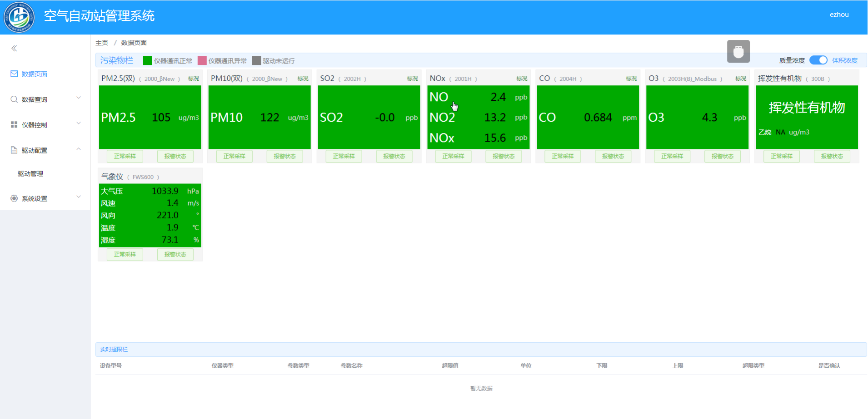Click 正常采样 button under PM2.5
Image resolution: width=868 pixels, height=419 pixels.
[125, 156]
